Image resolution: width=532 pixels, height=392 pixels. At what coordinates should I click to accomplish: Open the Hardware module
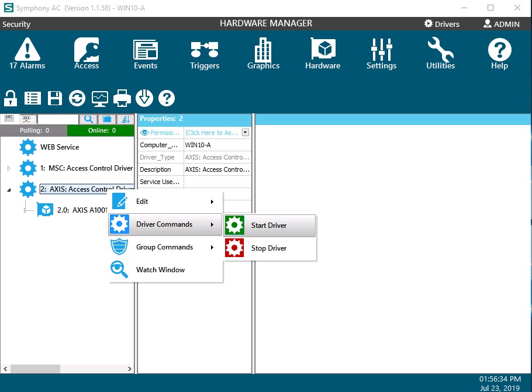coord(323,54)
